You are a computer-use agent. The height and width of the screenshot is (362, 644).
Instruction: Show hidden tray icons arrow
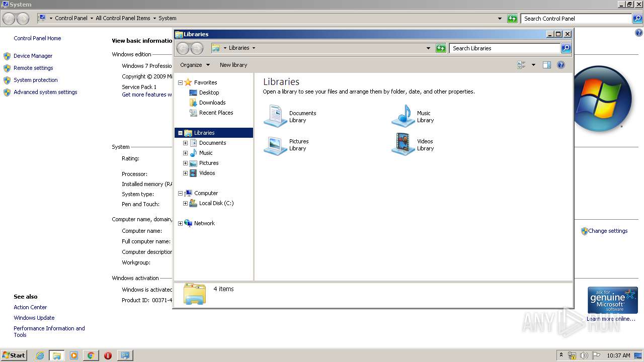pos(561,355)
